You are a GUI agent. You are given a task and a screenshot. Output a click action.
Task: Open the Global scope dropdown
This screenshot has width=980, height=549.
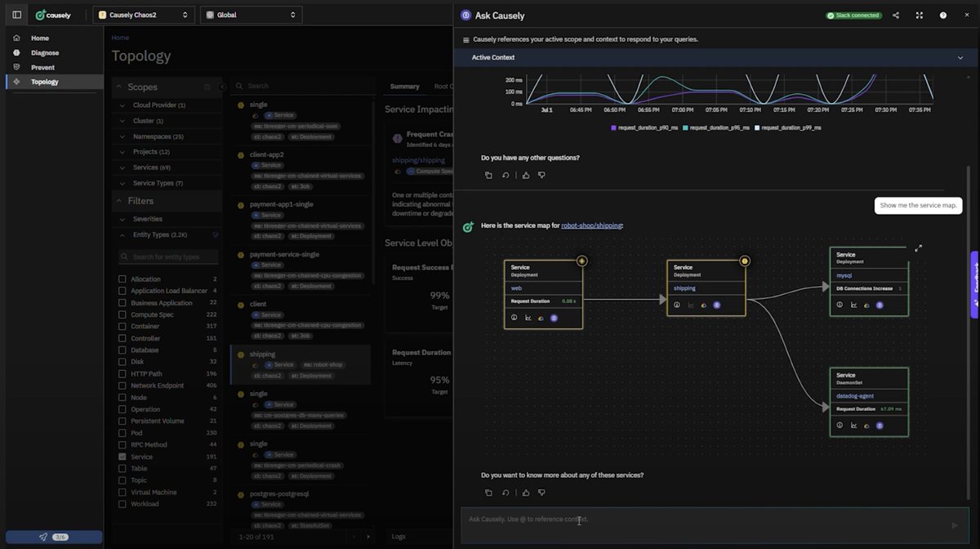(251, 15)
